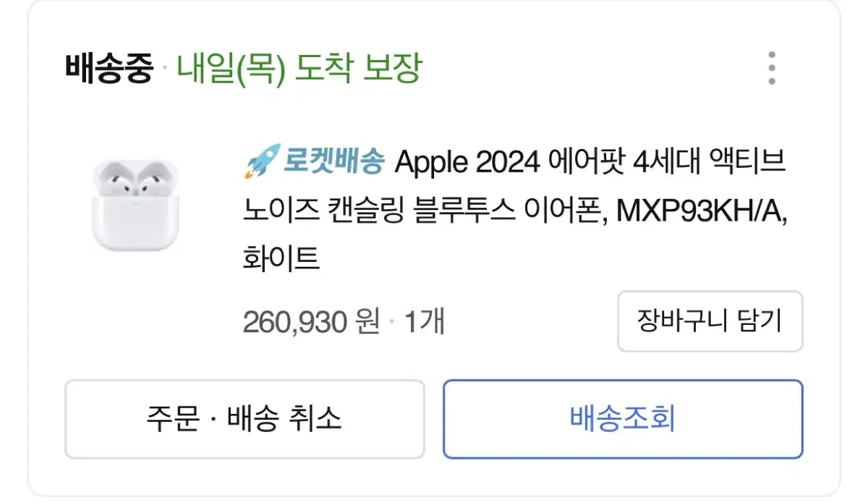Click the 액티브 word in the product name
This screenshot has width=868, height=503.
[x=751, y=162]
